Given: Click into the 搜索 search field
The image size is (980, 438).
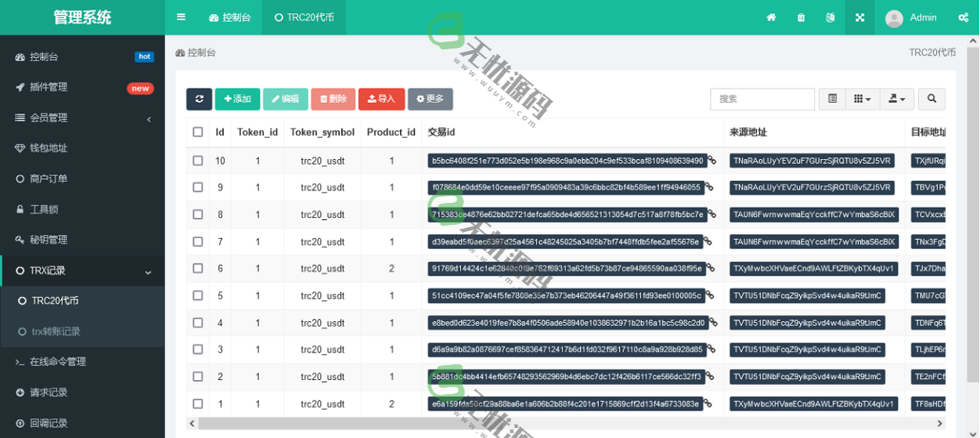Looking at the screenshot, I should pyautogui.click(x=762, y=99).
